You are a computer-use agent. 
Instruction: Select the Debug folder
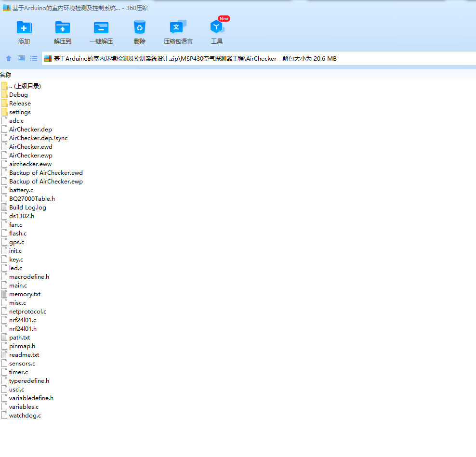[14, 95]
